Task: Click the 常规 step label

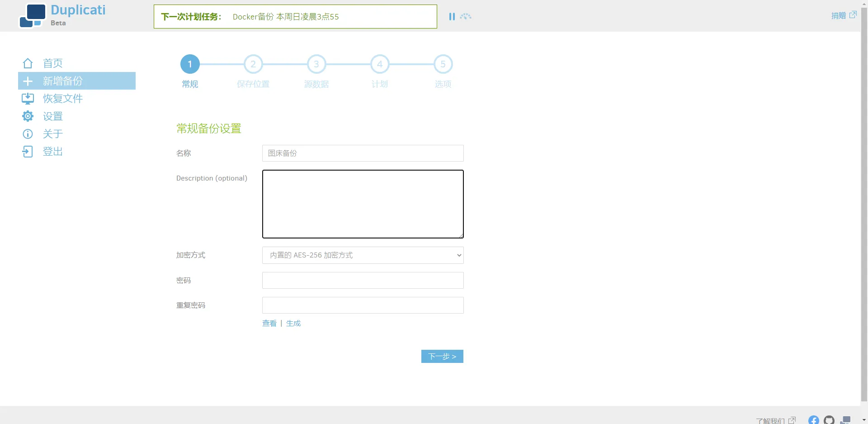Action: [x=190, y=84]
